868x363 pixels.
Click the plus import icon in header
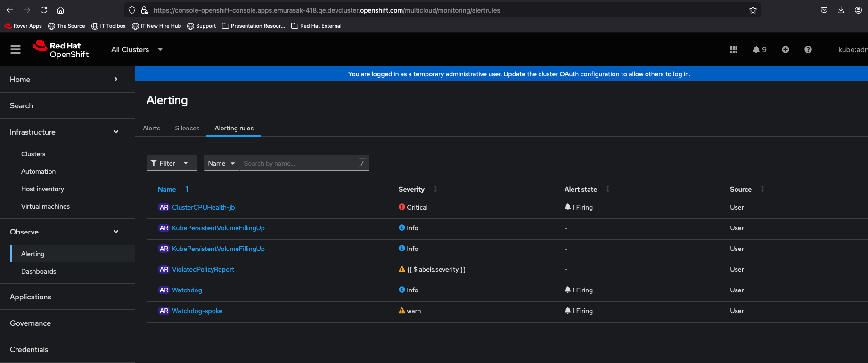tap(786, 49)
